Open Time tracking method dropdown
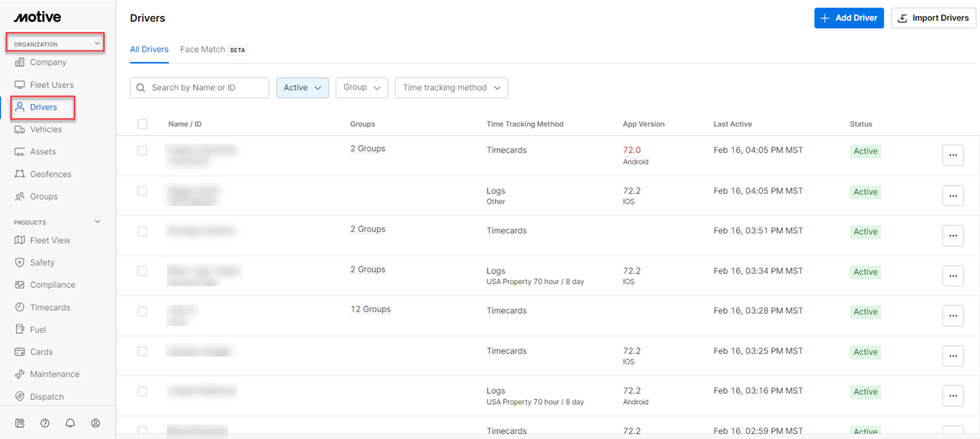The image size is (980, 439). pos(451,88)
